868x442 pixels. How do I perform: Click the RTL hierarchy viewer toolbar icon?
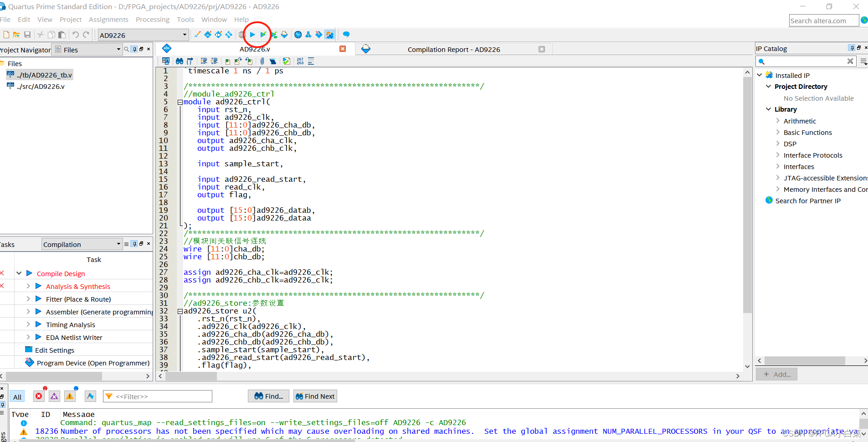tap(308, 35)
